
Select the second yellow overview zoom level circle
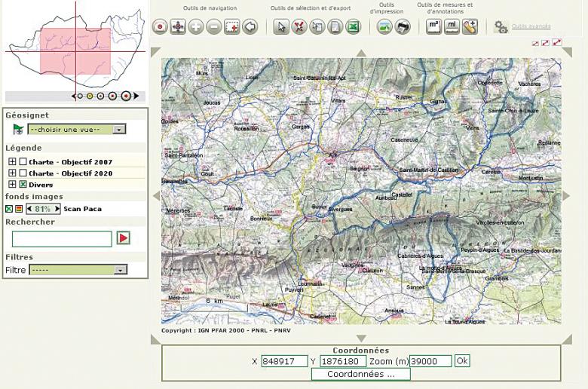(90, 96)
